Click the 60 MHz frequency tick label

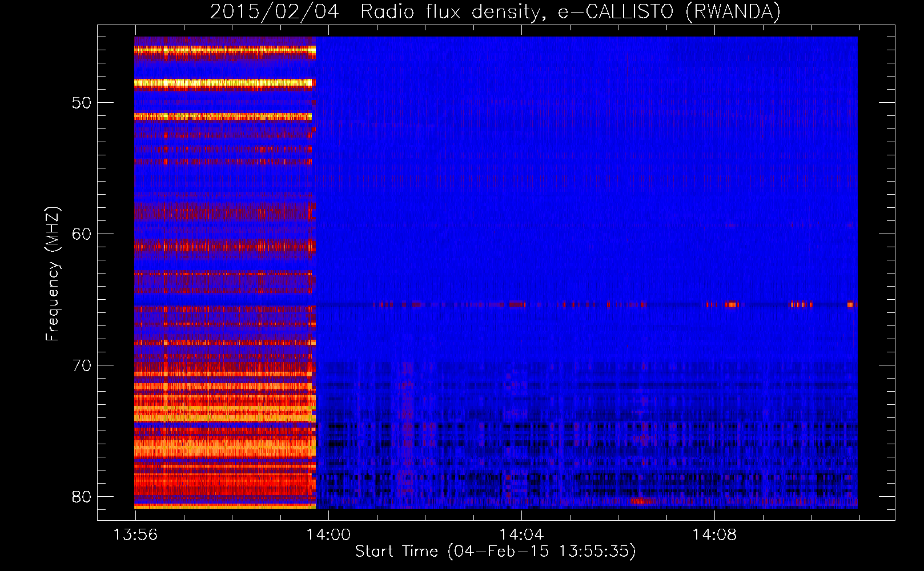pos(82,234)
